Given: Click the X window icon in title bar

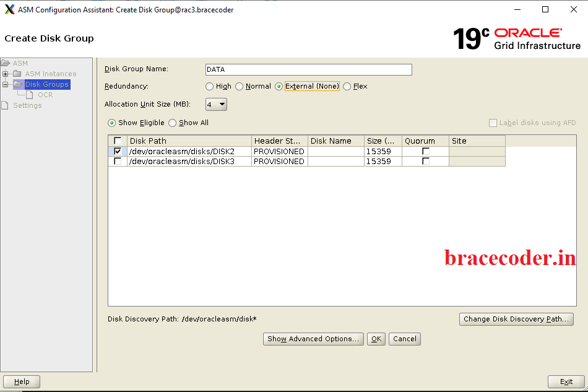Looking at the screenshot, I should [x=9, y=10].
